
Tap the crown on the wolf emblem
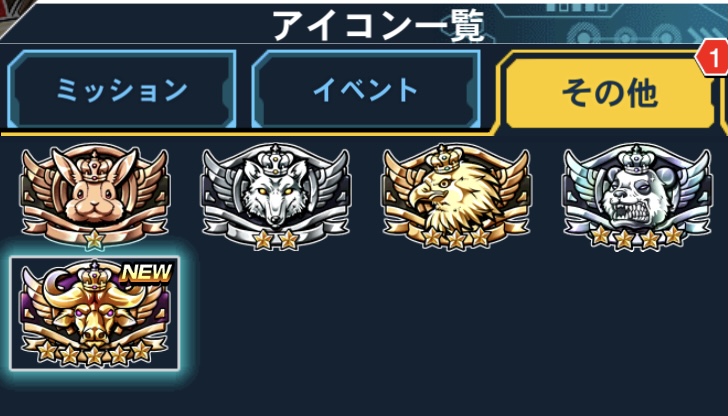276,159
